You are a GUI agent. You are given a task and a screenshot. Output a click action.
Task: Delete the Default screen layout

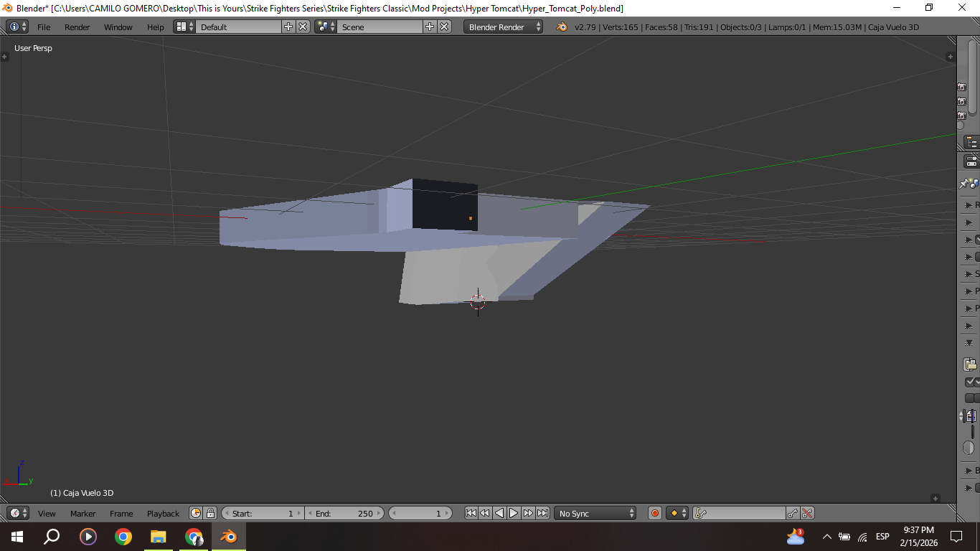(303, 27)
